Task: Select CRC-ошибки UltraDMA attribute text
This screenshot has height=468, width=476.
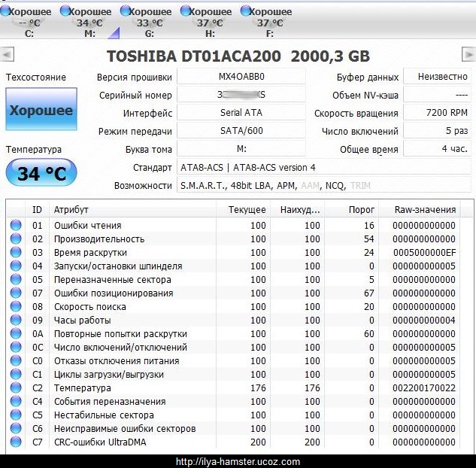Action: [x=100, y=442]
